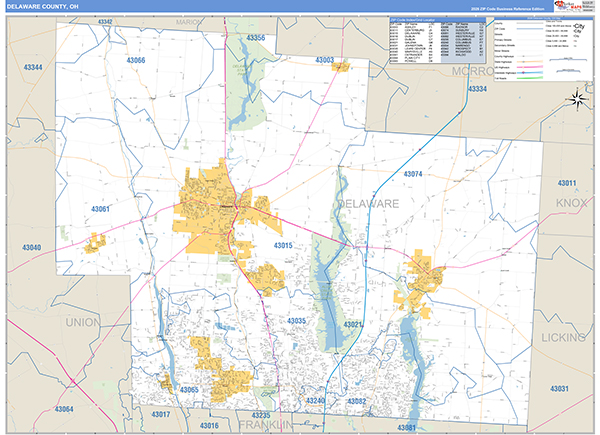Click the DELAWARE COUNTY, OH title

tap(44, 7)
